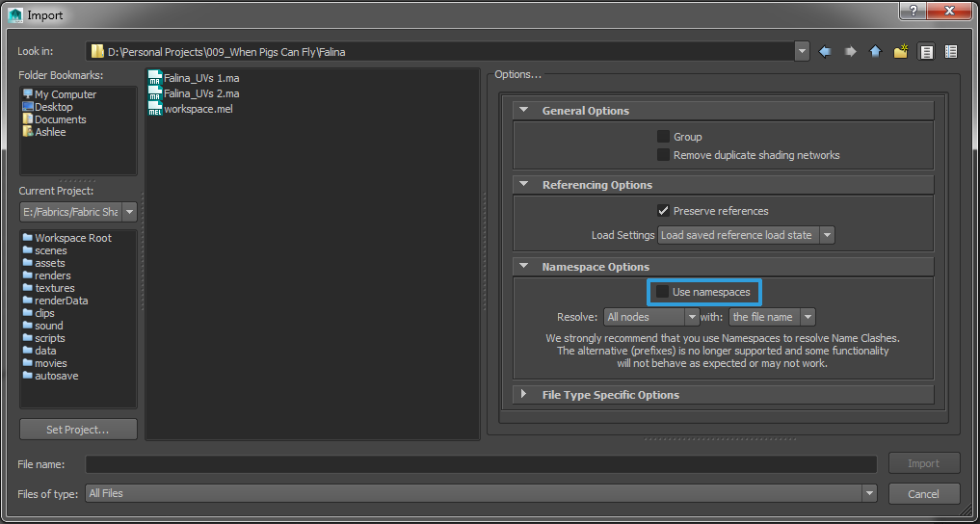
Task: Open the renders project folder
Action: coord(46,275)
